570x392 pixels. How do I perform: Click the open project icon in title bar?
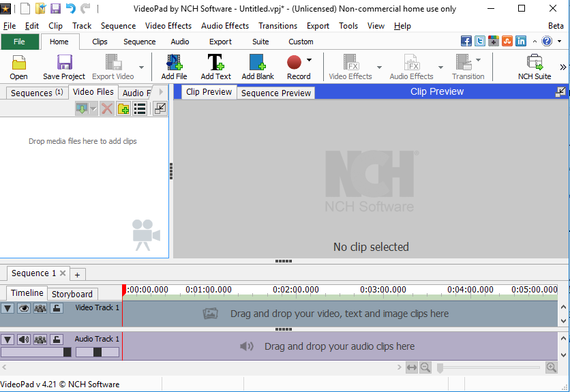coord(40,8)
